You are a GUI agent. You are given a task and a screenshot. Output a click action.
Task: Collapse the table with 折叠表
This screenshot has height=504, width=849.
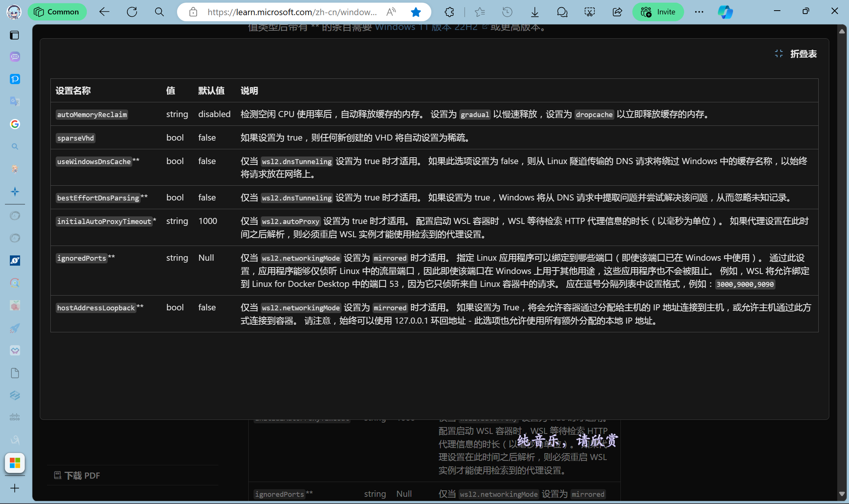796,54
